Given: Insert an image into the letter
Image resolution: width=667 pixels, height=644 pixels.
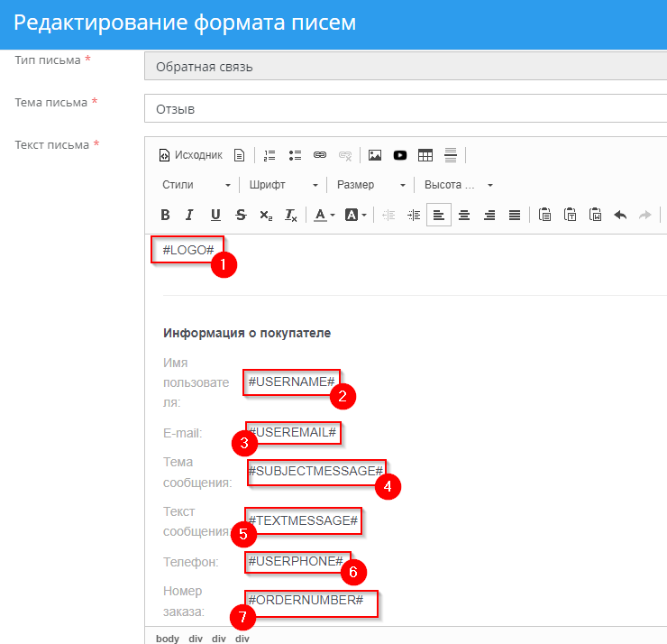Looking at the screenshot, I should [375, 155].
